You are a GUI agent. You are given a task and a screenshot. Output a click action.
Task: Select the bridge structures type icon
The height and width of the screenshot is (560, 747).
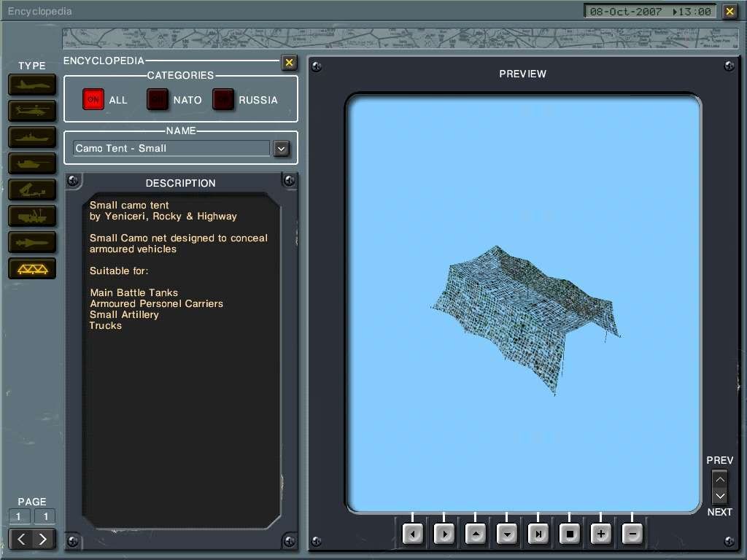coord(31,268)
